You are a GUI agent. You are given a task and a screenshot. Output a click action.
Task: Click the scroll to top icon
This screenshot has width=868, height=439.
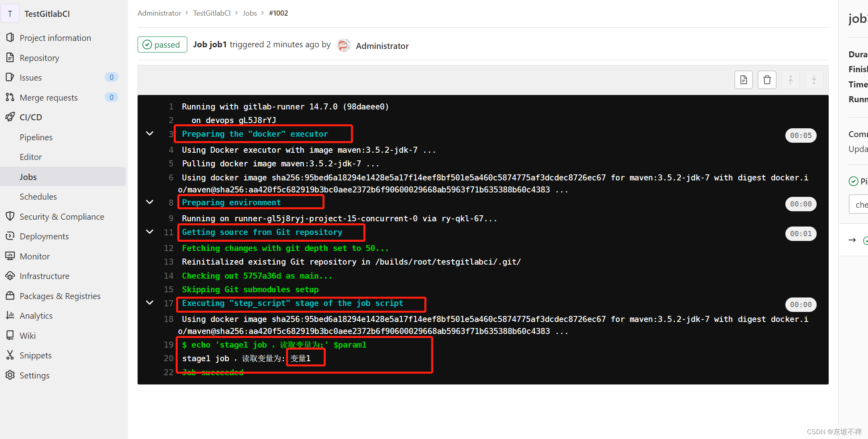pyautogui.click(x=790, y=79)
